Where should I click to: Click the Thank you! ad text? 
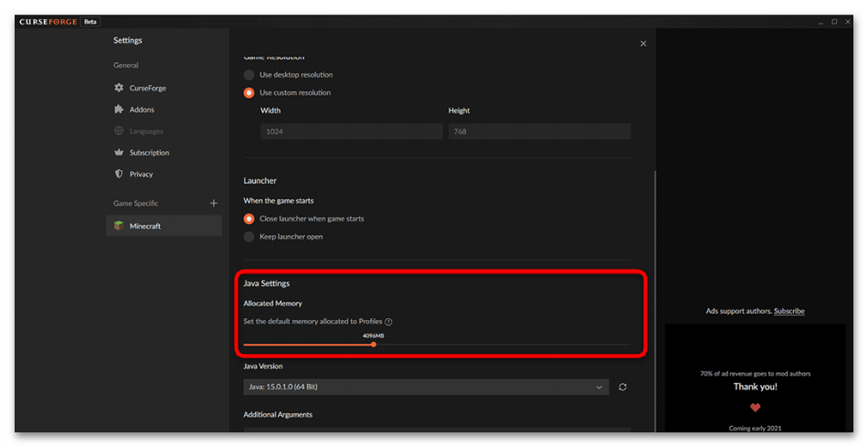pyautogui.click(x=755, y=387)
